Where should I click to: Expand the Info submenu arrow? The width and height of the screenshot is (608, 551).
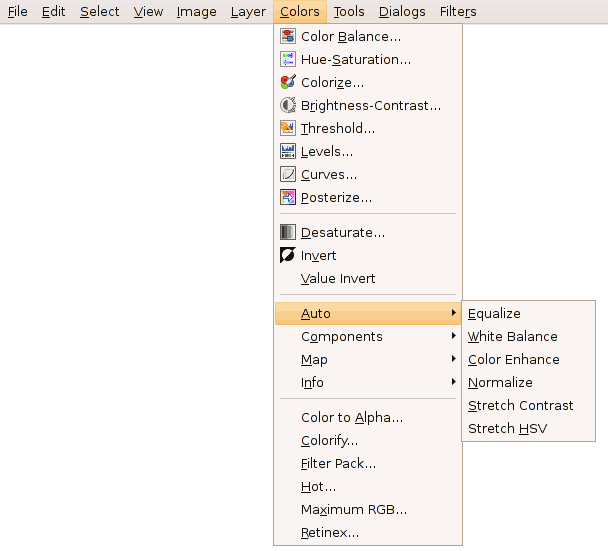(454, 382)
